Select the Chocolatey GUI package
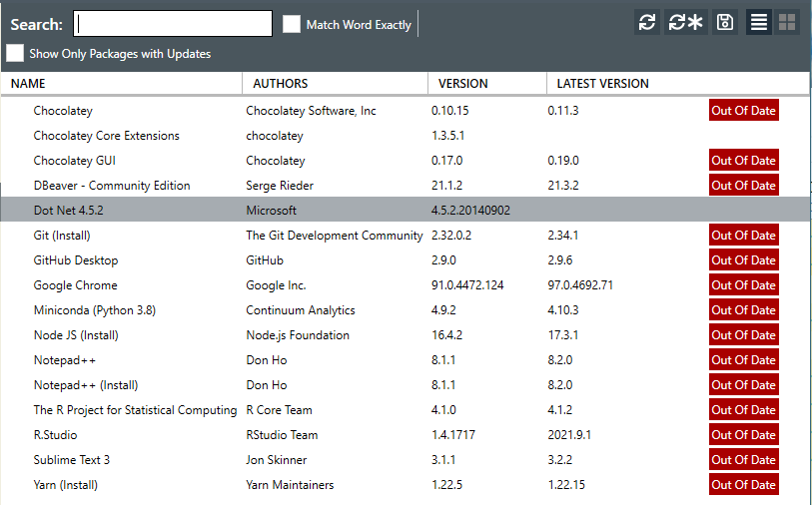The image size is (812, 505). tap(406, 161)
